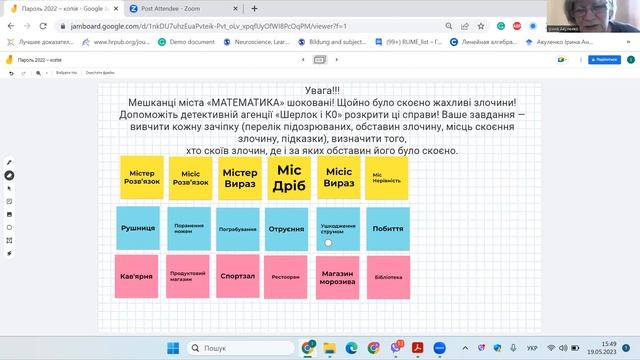The width and height of the screenshot is (640, 360).
Task: Close the Post Attendee - Zoom tab
Action: tap(235, 9)
